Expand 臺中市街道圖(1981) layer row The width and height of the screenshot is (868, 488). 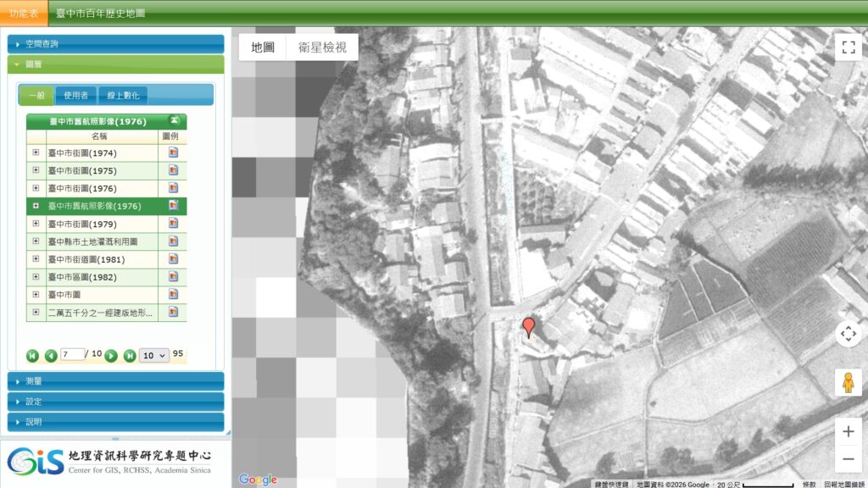(x=36, y=258)
